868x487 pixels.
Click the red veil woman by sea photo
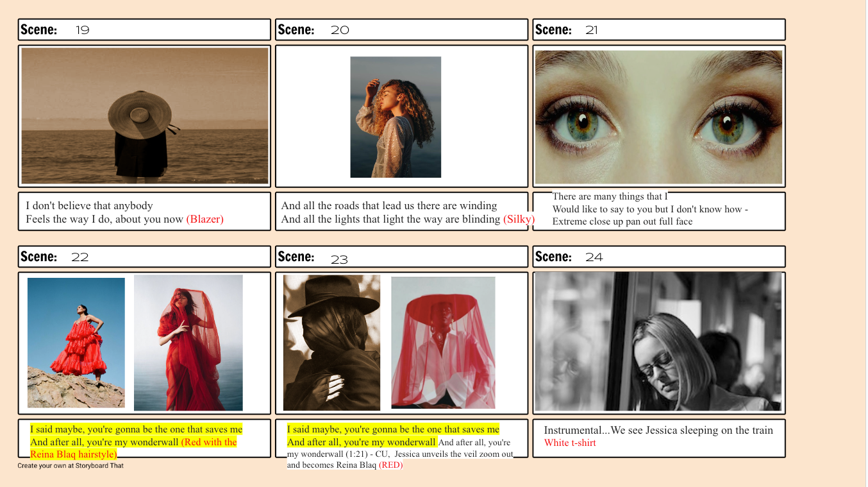tap(188, 343)
